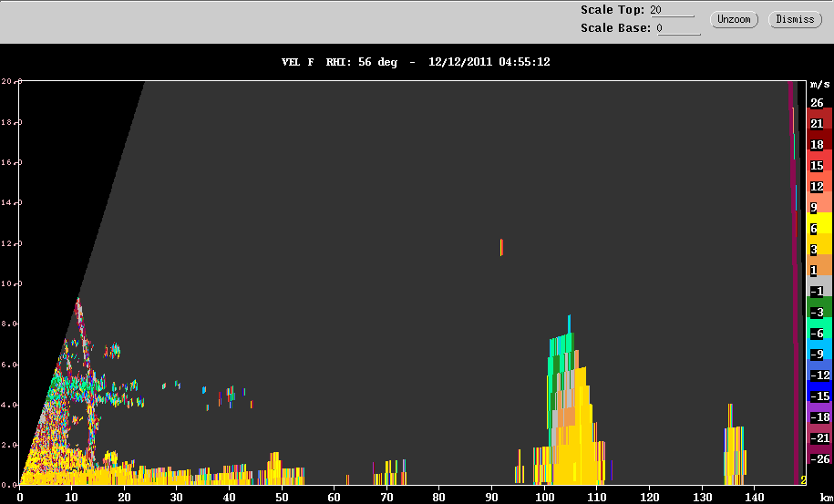Click the 'Scale Base:' label
Screen dimensions: 834x504
click(x=616, y=28)
